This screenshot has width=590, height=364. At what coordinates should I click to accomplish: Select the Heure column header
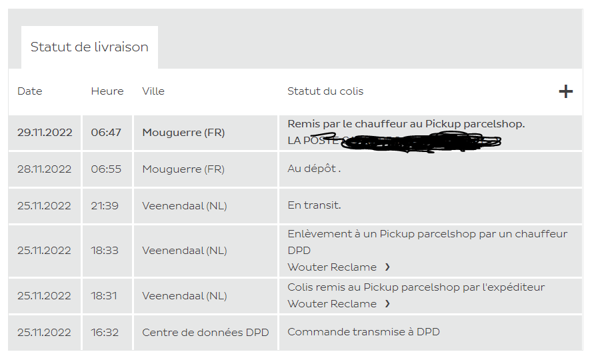point(107,91)
